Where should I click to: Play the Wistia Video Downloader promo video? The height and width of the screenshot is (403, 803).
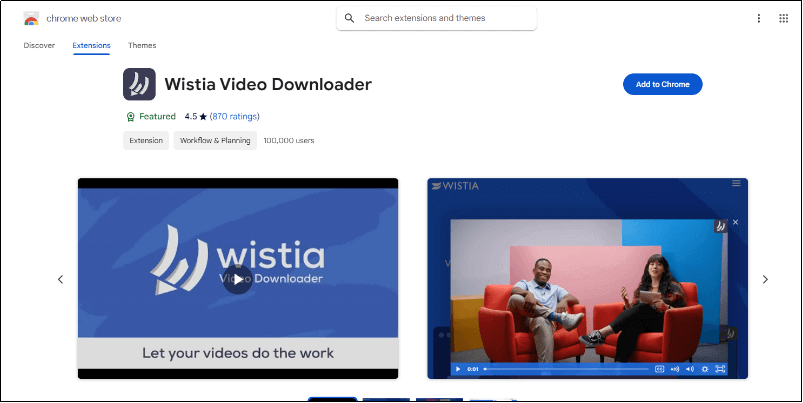click(x=237, y=283)
